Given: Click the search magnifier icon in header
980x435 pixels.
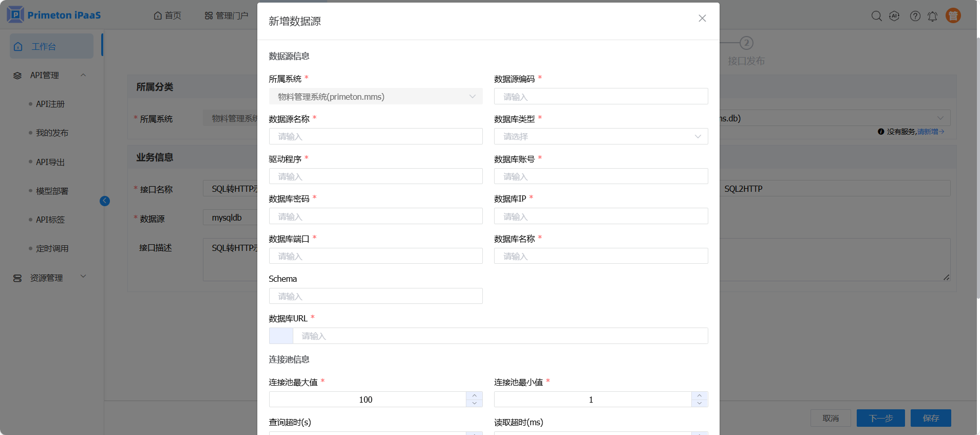Looking at the screenshot, I should (x=876, y=16).
